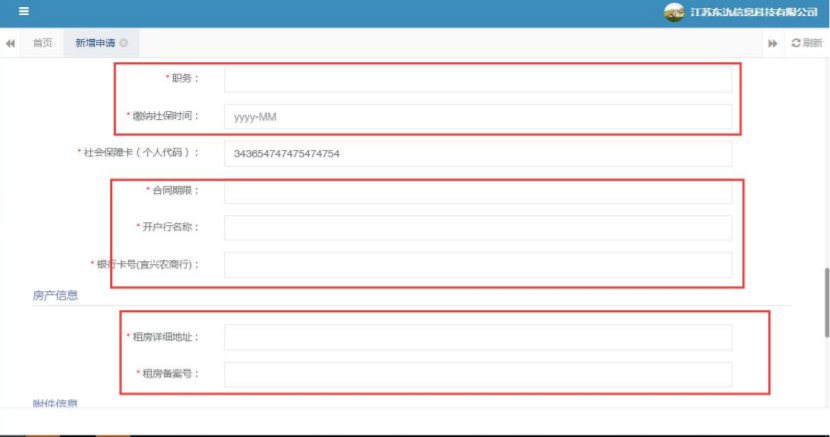The width and height of the screenshot is (830, 437).
Task: Click the 开户行名称 input field
Action: tap(477, 228)
